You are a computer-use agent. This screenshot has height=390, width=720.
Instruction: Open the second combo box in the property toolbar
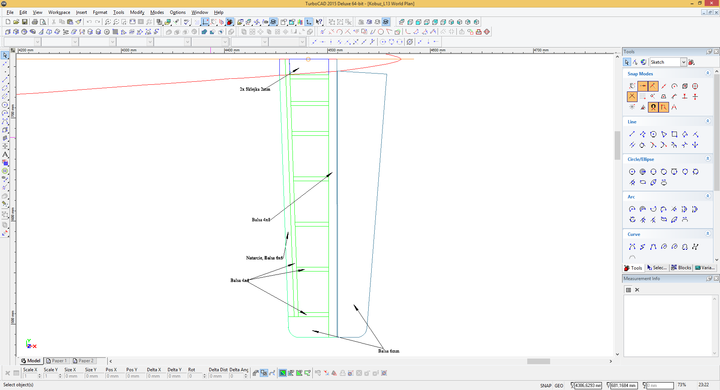pos(60,42)
